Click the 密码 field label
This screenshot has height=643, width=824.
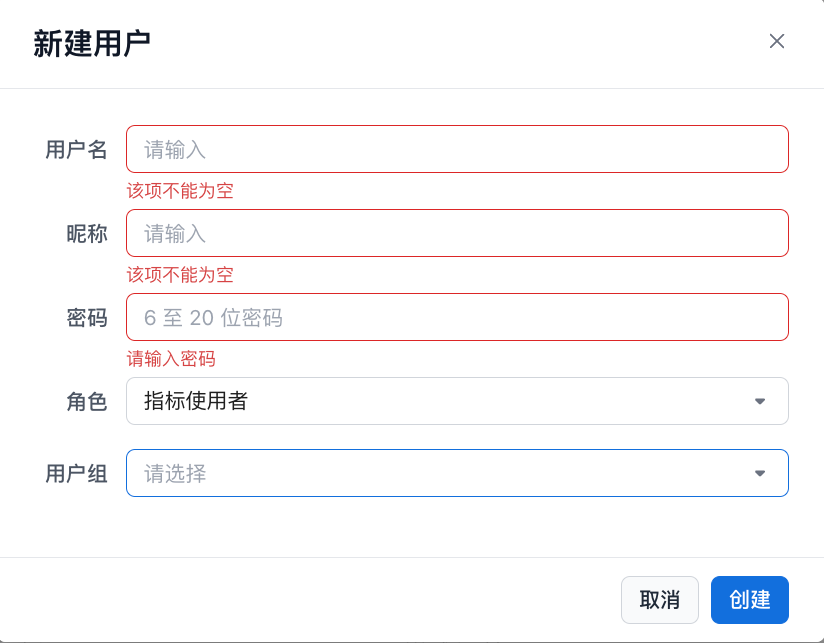pyautogui.click(x=86, y=318)
